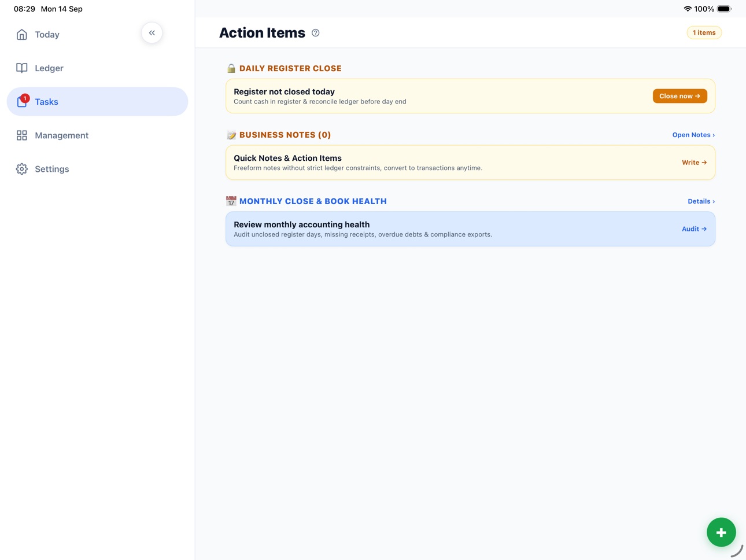
Task: Go to the Today menu item
Action: point(97,35)
